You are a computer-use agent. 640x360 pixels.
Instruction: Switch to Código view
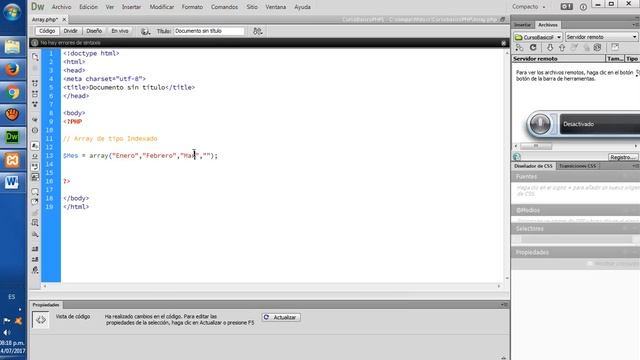[x=47, y=31]
